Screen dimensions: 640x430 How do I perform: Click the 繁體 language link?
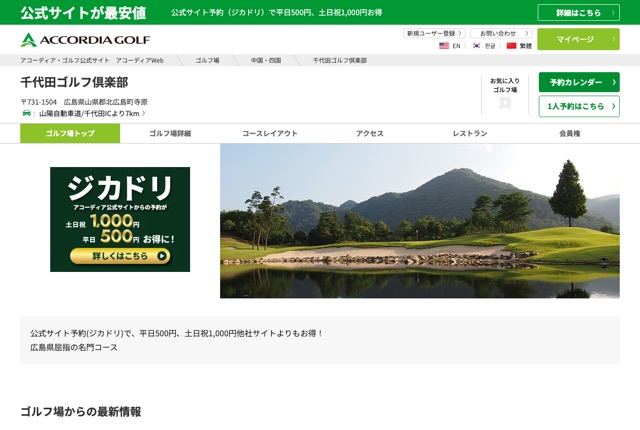526,46
